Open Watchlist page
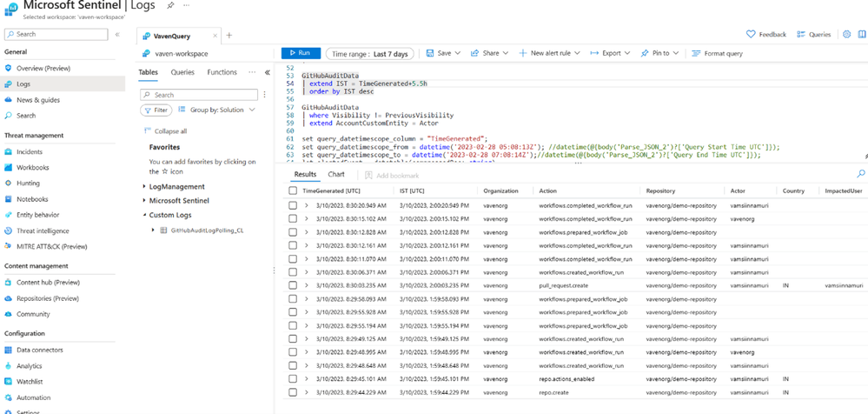 [x=30, y=381]
